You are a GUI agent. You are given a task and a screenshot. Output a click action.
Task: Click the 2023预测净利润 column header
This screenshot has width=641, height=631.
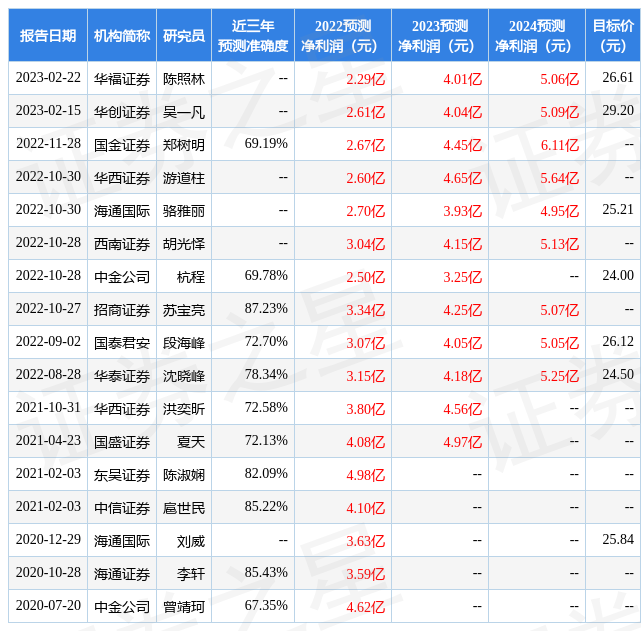(440, 36)
